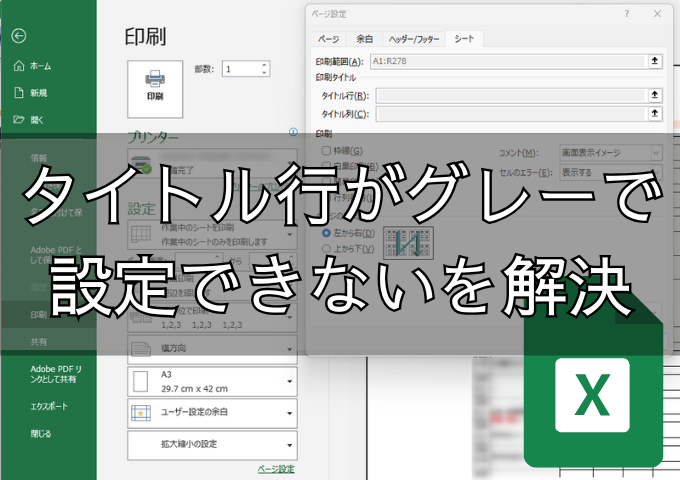Open the 作業中のシートを印刷 dropdown
Image resolution: width=680 pixels, height=480 pixels.
coord(212,235)
